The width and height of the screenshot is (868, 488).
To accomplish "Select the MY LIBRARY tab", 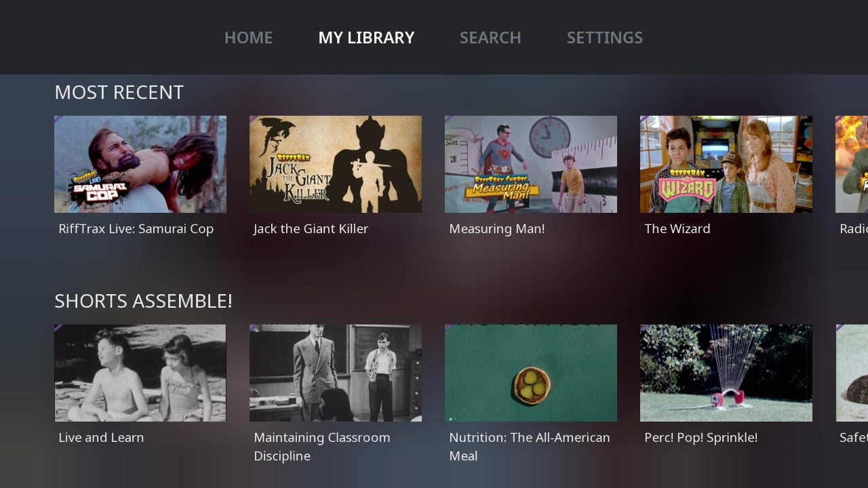I will click(366, 37).
